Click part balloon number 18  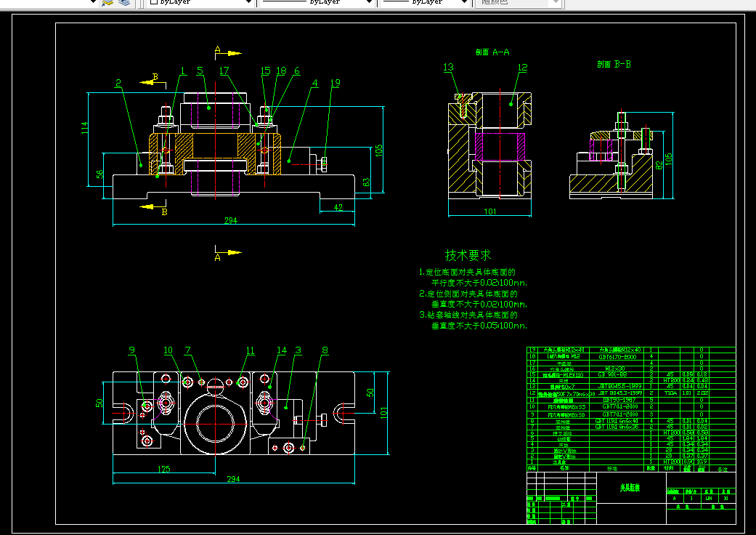tap(281, 71)
